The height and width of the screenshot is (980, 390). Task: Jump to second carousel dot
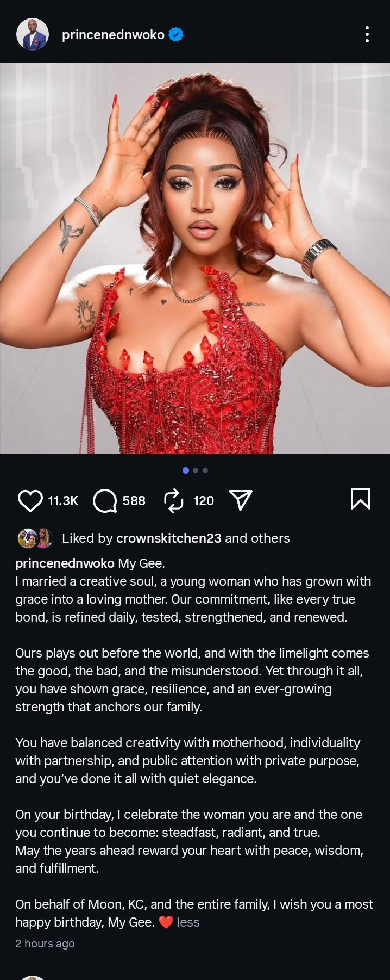click(196, 470)
